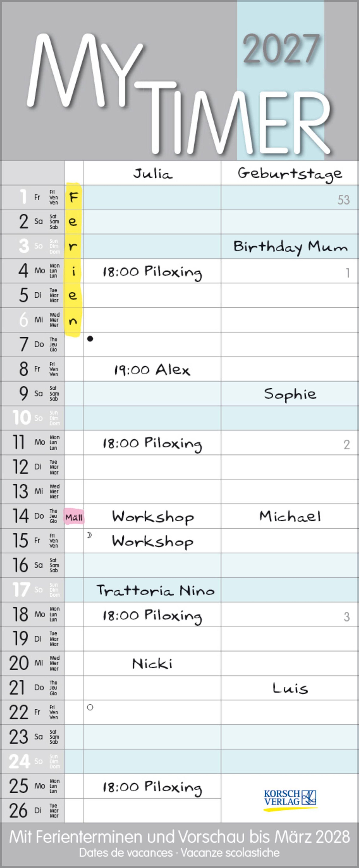Open the Birthday Mum entry
The height and width of the screenshot is (868, 359).
[x=290, y=247]
